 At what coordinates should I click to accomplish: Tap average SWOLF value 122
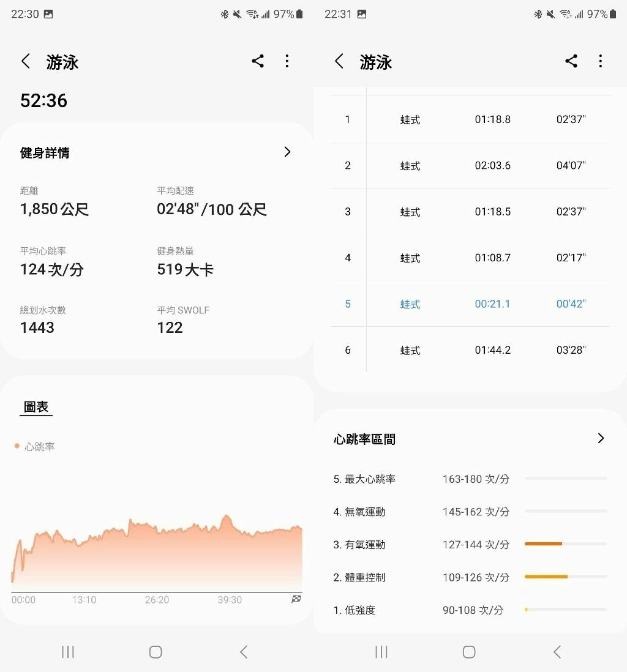(x=170, y=328)
